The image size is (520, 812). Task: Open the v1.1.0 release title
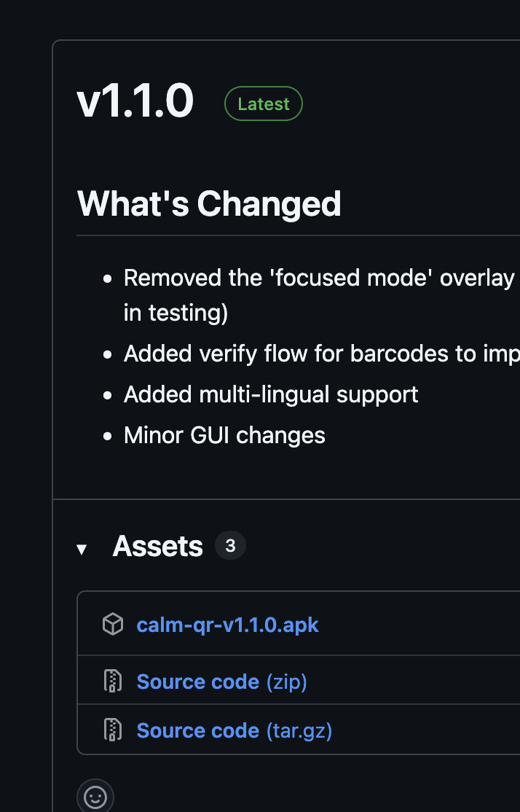[x=135, y=101]
